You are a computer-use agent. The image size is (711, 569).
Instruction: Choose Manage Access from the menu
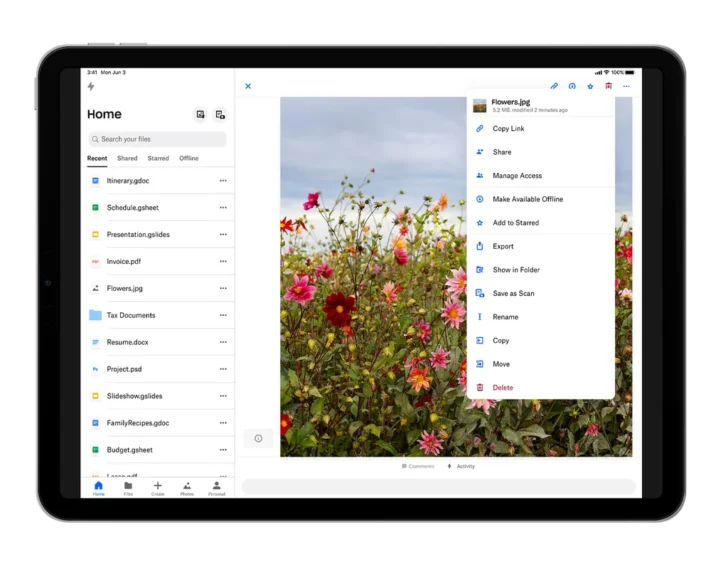541,176
